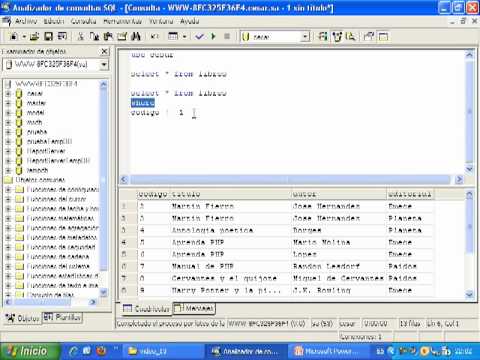480x360 pixels.
Task: Expand Funciones de seguridad folder
Action: (x=8, y=247)
